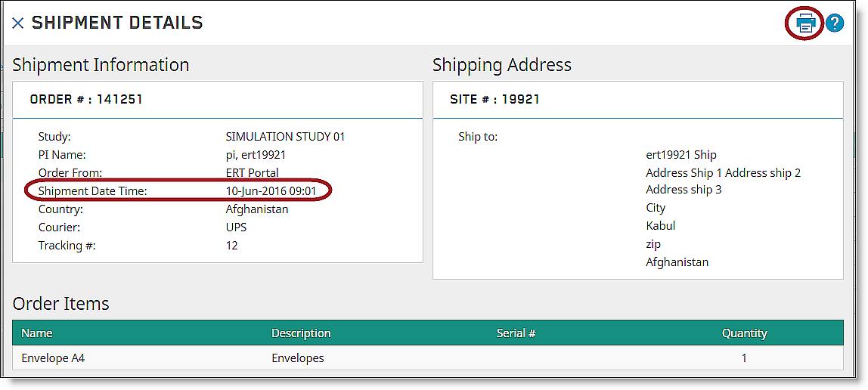Click the Serial # column header
This screenshot has width=868, height=390.
(516, 333)
